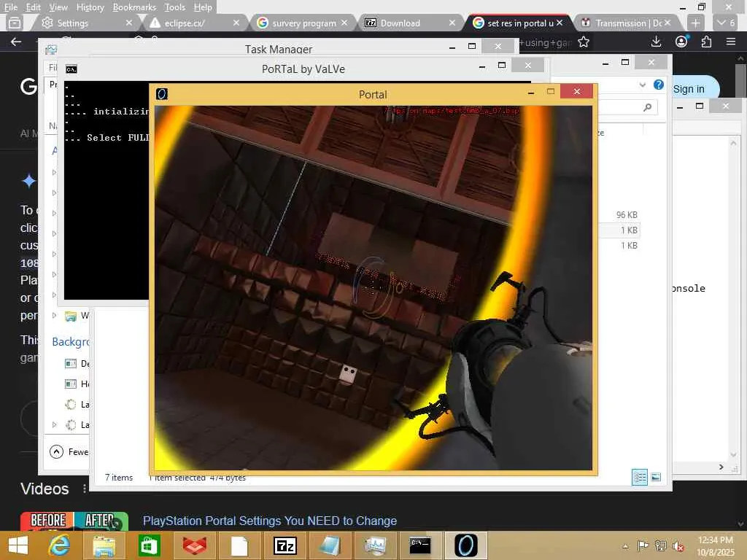Open the blank document taskbar icon
The image size is (747, 560).
click(x=239, y=545)
